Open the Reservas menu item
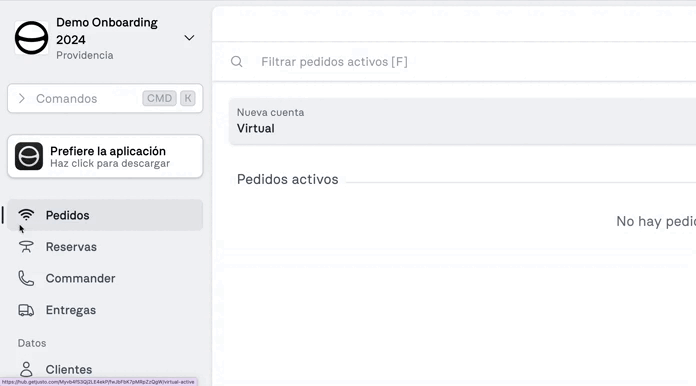This screenshot has width=696, height=386. coord(105,247)
